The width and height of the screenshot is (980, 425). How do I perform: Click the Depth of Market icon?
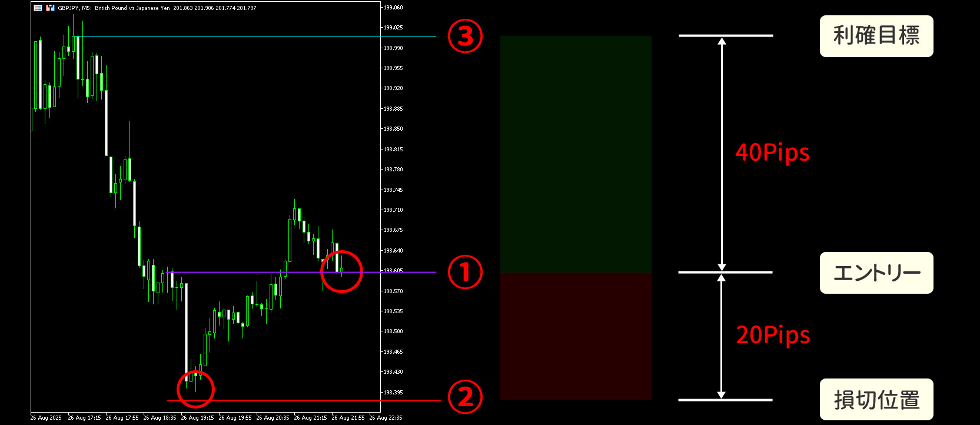(x=50, y=8)
